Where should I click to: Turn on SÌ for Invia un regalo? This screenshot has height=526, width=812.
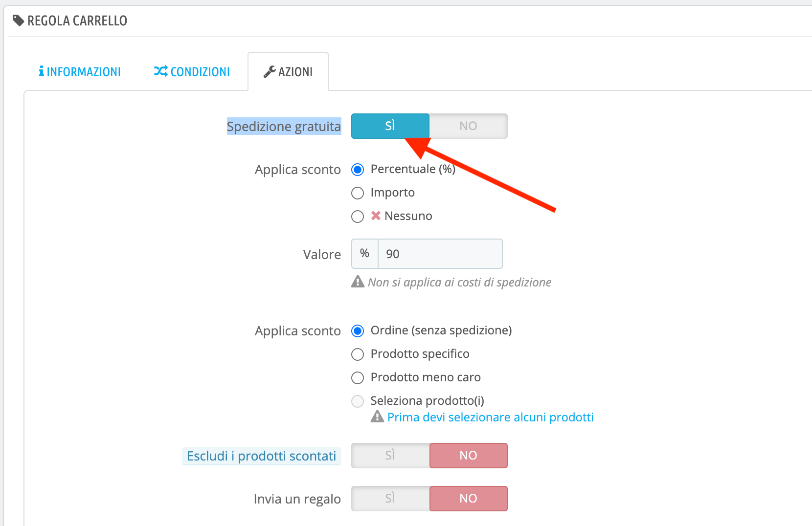pyautogui.click(x=390, y=499)
